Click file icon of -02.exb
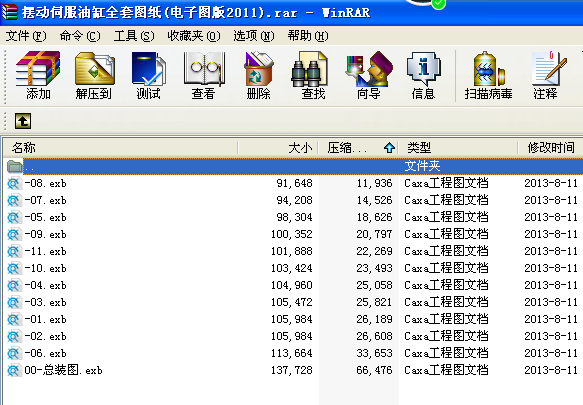Image resolution: width=583 pixels, height=405 pixels. [14, 336]
